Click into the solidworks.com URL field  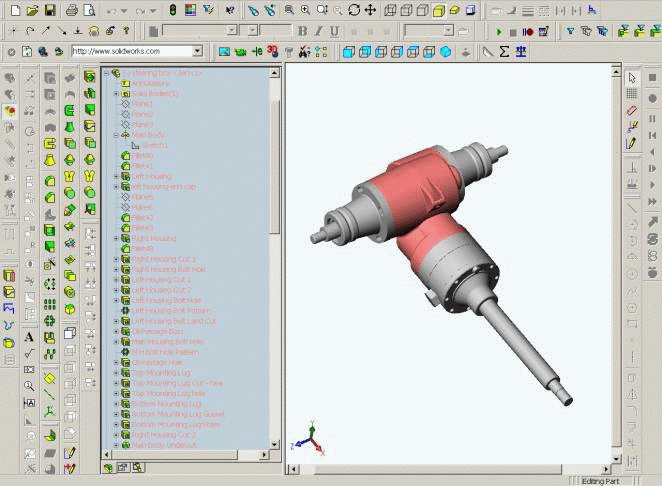(132, 52)
